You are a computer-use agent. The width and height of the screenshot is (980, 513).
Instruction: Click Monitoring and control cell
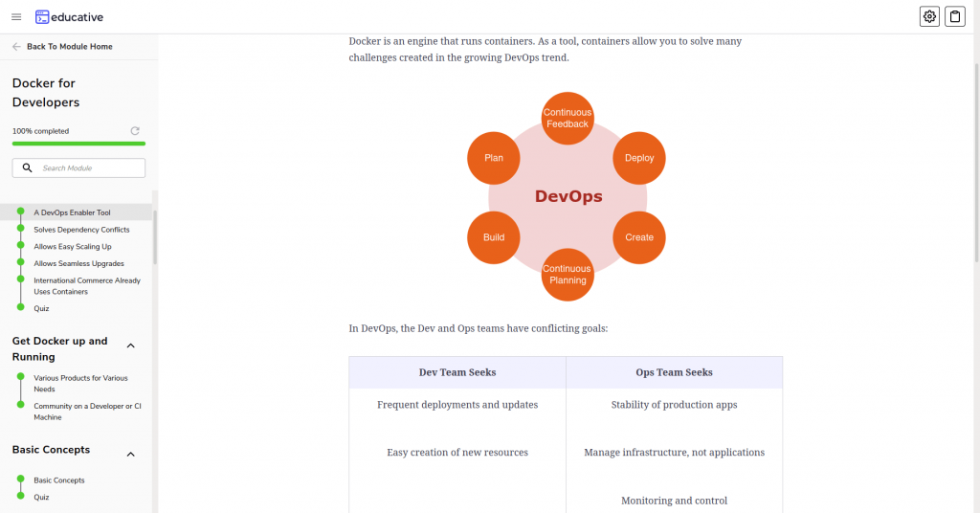point(674,501)
